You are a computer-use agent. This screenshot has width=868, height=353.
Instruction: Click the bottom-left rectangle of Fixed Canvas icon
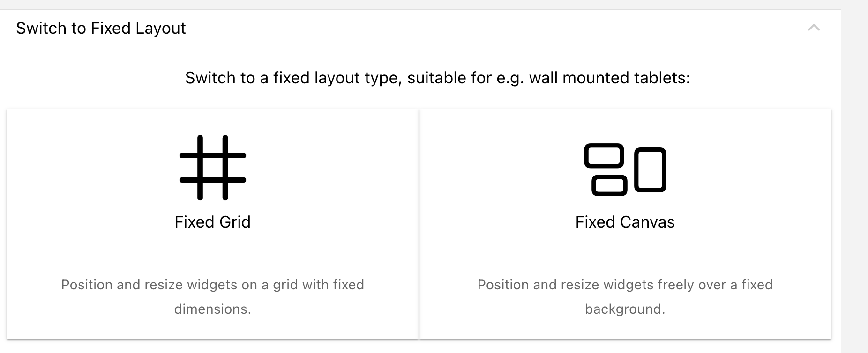(609, 186)
